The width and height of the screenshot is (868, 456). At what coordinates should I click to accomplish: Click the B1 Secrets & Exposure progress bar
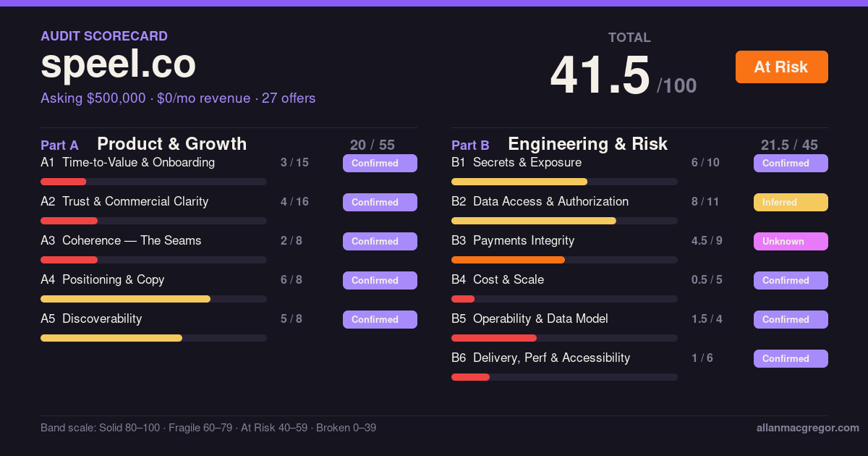tap(564, 182)
